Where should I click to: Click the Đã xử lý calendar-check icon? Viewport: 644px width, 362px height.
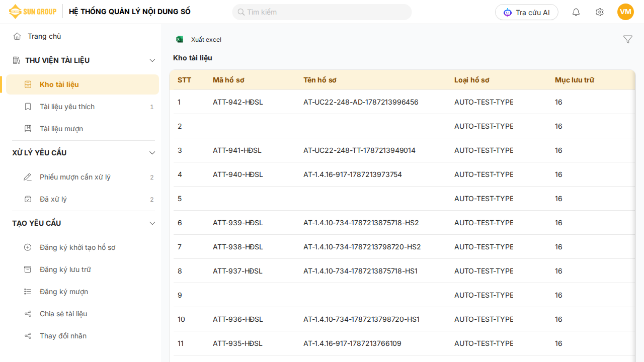pyautogui.click(x=28, y=199)
